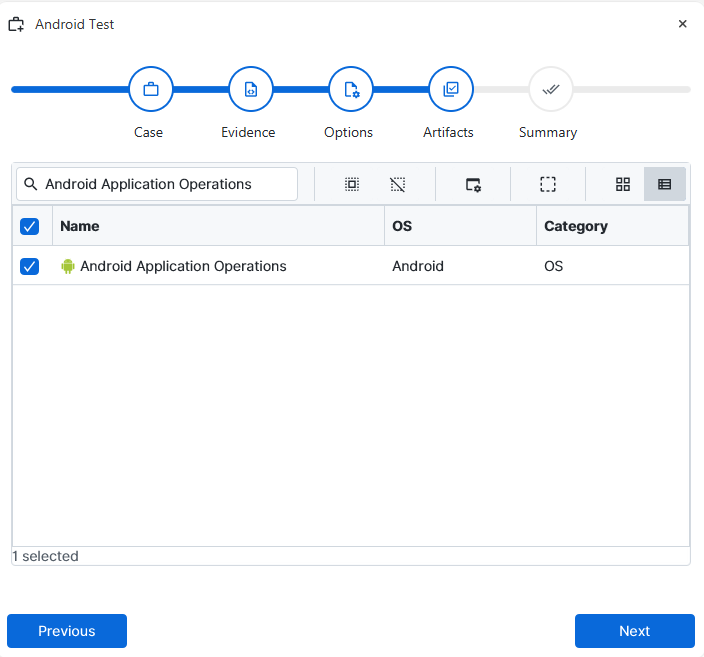Screen dimensions: 704x657
Task: Click the Previous button
Action: [67, 631]
